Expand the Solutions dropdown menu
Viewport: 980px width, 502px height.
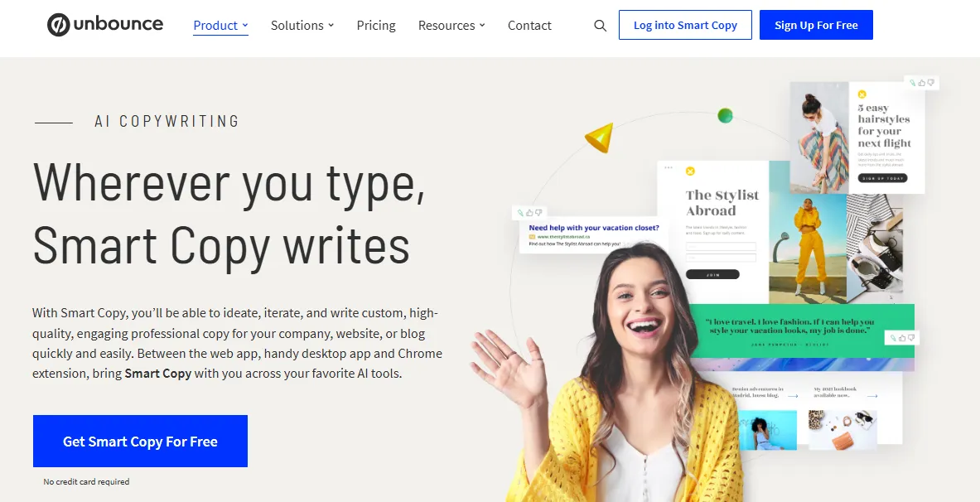click(x=302, y=26)
